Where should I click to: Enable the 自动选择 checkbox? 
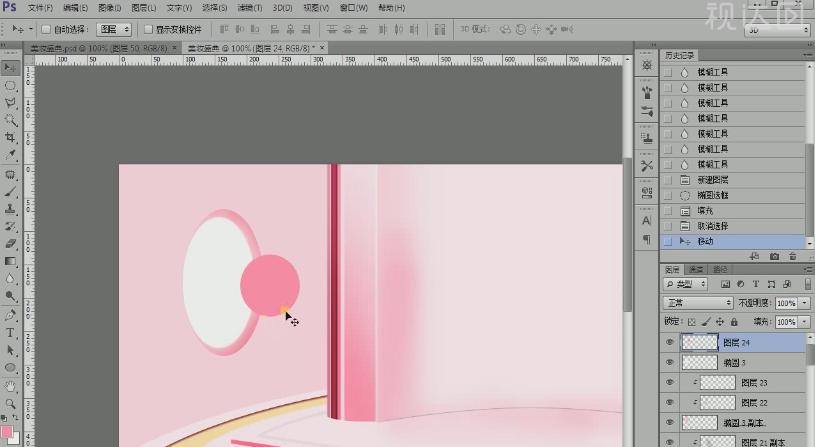tap(46, 30)
